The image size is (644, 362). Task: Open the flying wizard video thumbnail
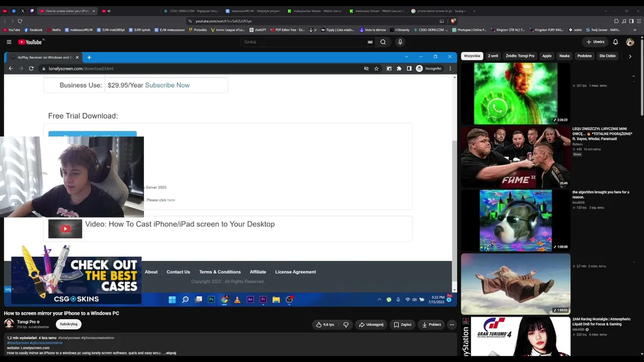[x=516, y=284]
